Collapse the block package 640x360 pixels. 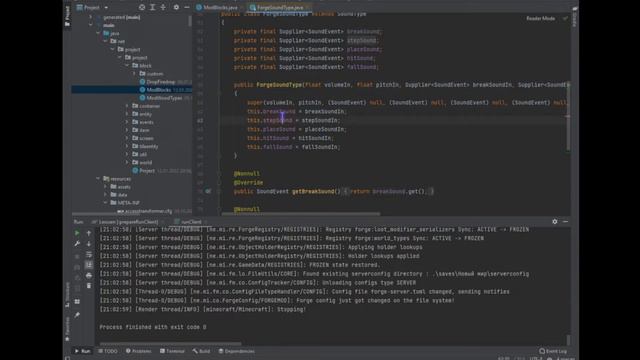coord(127,65)
